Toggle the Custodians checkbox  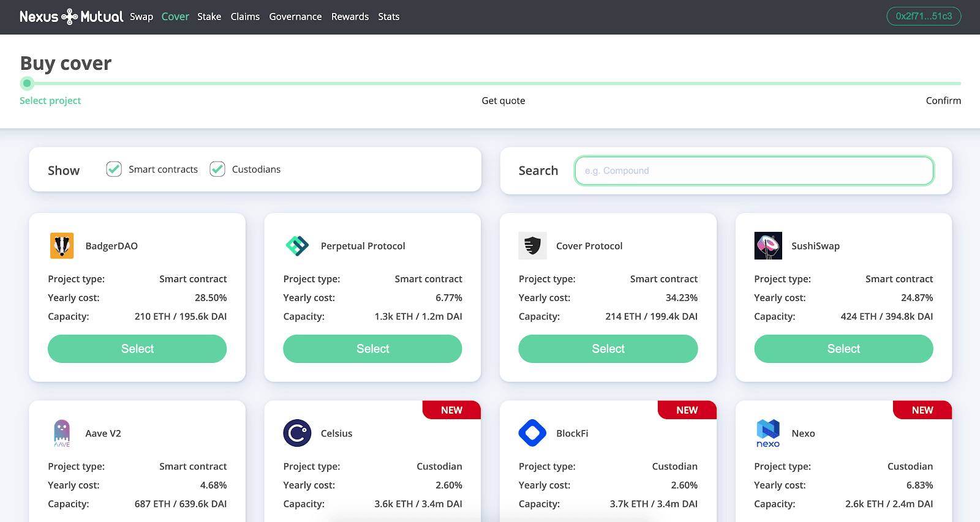[217, 169]
